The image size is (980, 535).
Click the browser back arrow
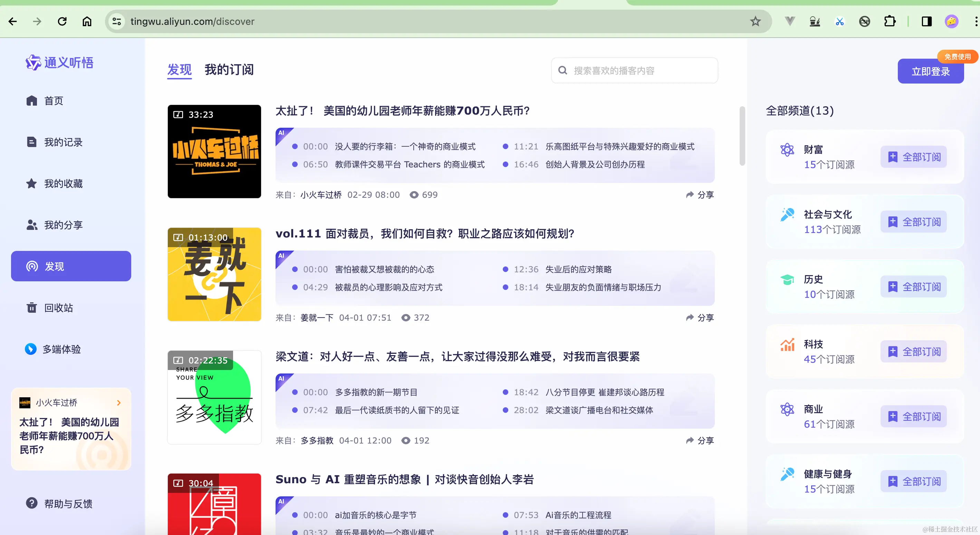point(12,21)
